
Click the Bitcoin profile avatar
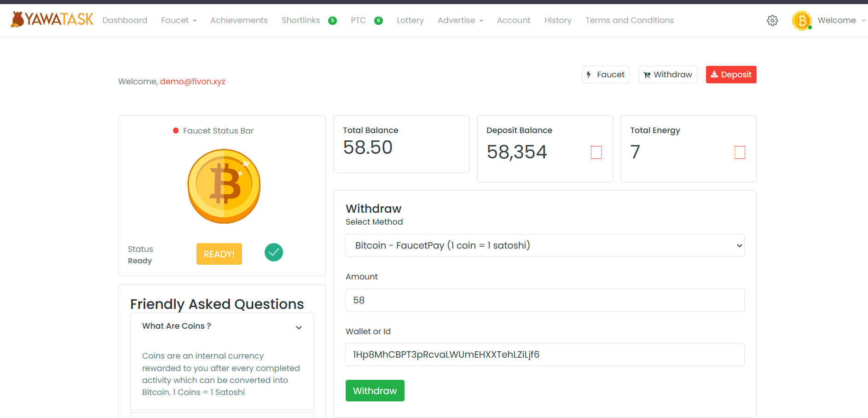click(x=802, y=21)
